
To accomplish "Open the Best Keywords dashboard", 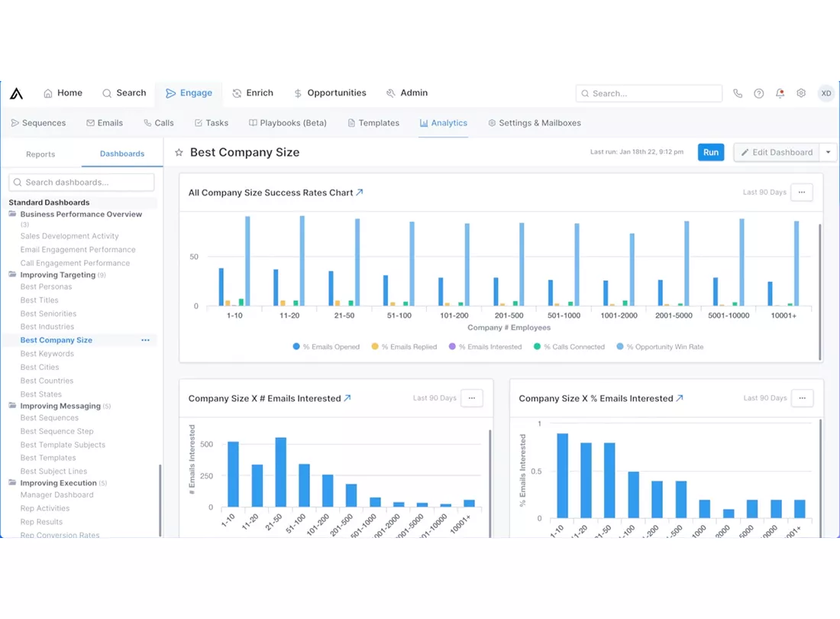I will (47, 354).
